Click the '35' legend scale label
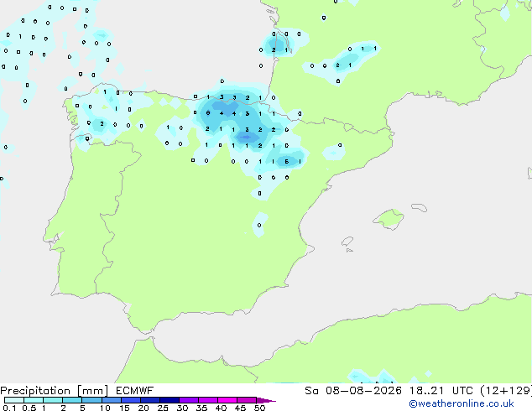The image size is (532, 411). (x=201, y=408)
